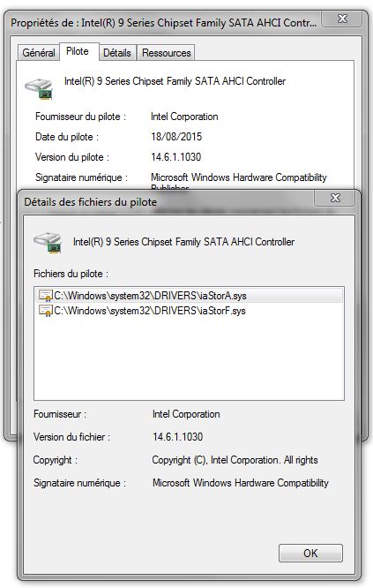Click the certificate icon beside iaStorF.sys

46,311
